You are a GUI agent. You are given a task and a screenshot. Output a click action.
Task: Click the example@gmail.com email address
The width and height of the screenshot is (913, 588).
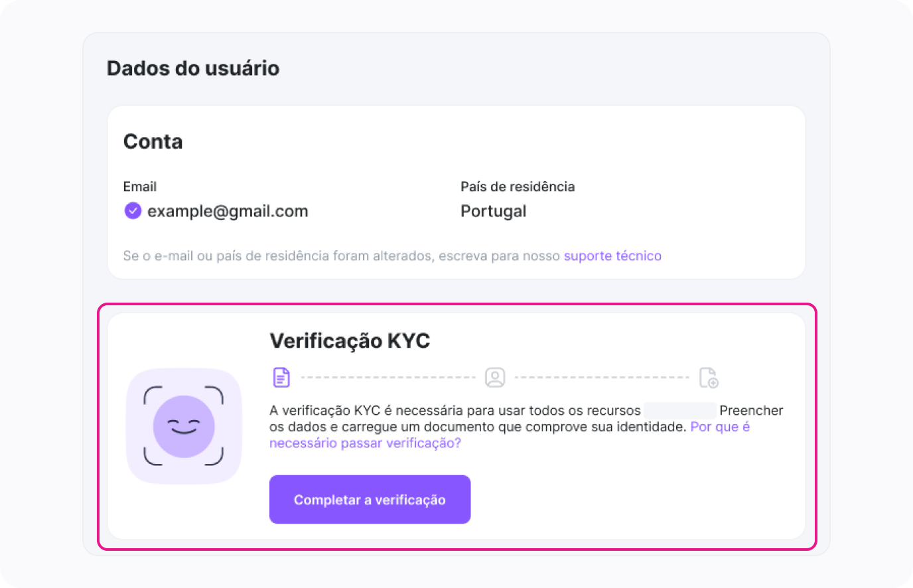[228, 211]
